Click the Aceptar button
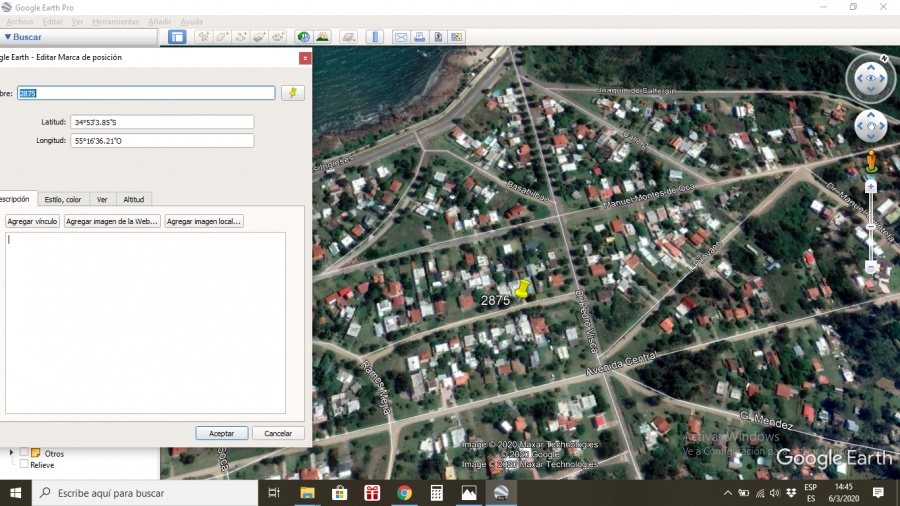 (x=222, y=433)
